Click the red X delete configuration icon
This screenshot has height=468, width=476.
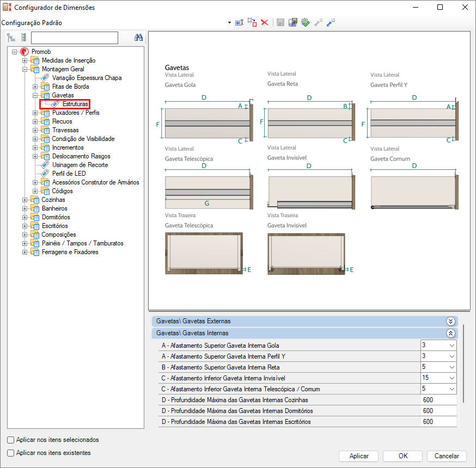pos(265,22)
